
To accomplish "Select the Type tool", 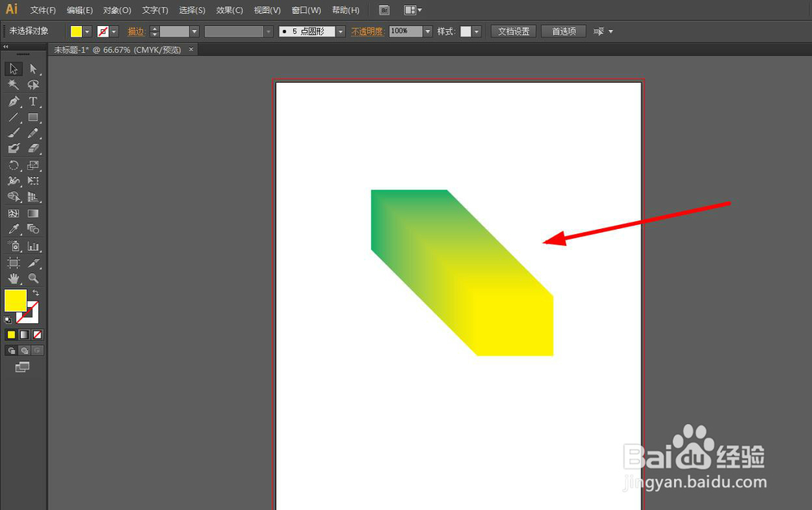I will [33, 102].
